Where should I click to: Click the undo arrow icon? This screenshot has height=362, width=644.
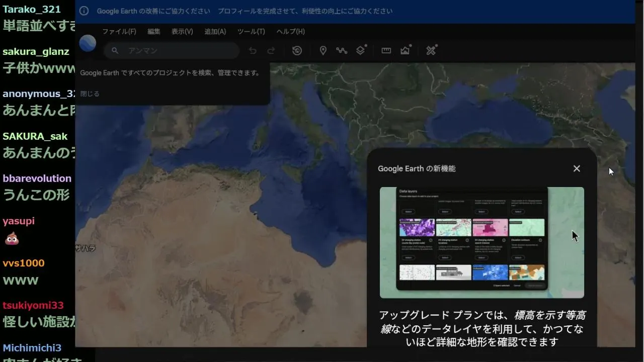[x=253, y=51]
